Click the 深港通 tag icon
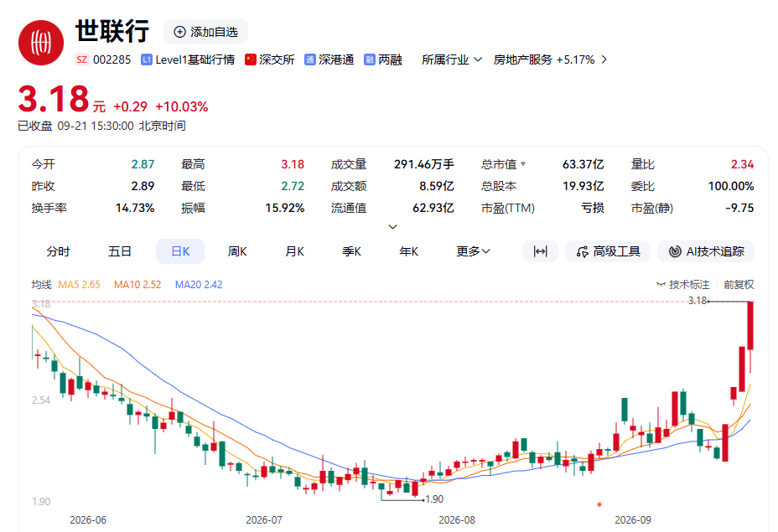Viewport: 778px width, 532px height. click(309, 59)
